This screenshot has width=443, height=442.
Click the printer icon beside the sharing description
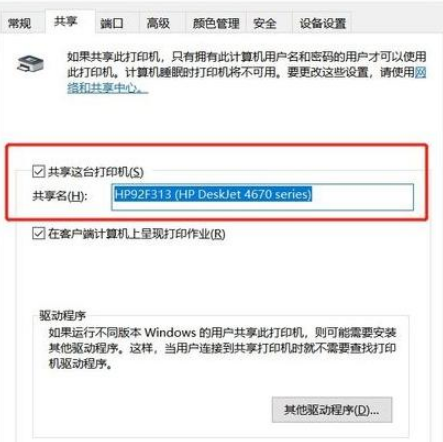click(30, 64)
